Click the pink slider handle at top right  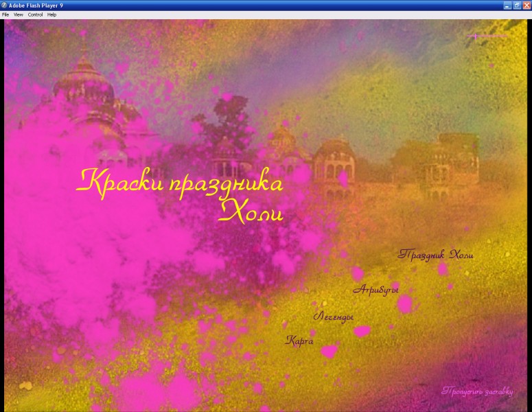click(x=476, y=36)
